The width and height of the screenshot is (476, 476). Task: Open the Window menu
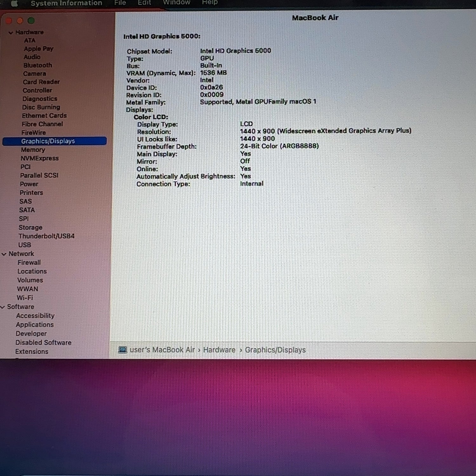tap(176, 3)
